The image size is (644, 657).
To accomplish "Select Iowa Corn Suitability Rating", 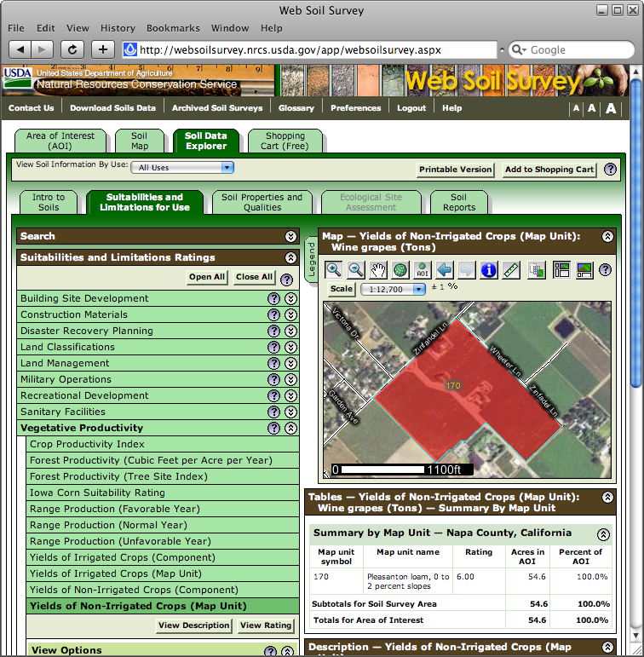I will pos(163,493).
